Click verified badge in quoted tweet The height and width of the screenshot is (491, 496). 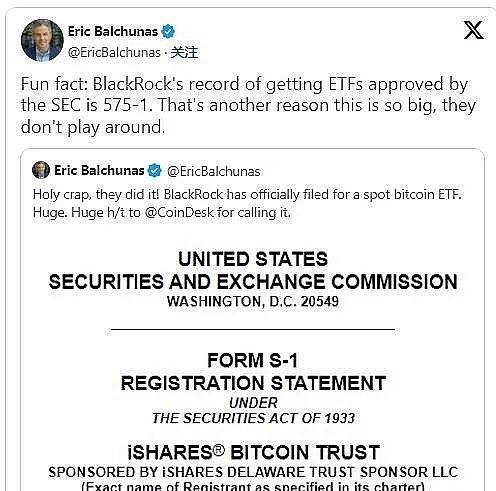[x=154, y=170]
